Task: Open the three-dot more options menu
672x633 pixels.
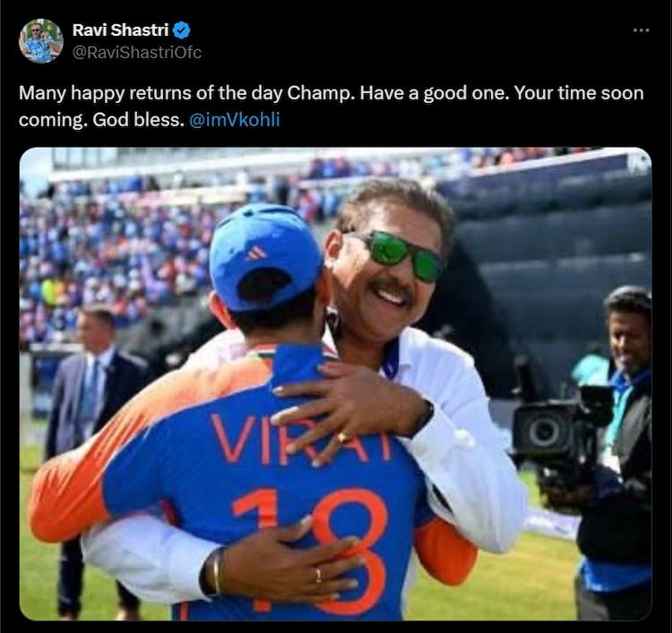Action: click(641, 30)
